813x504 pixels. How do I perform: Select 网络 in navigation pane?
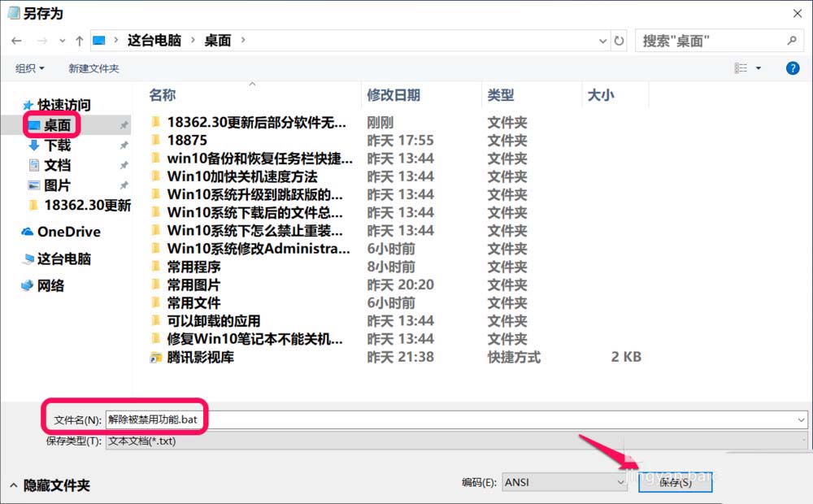(43, 285)
